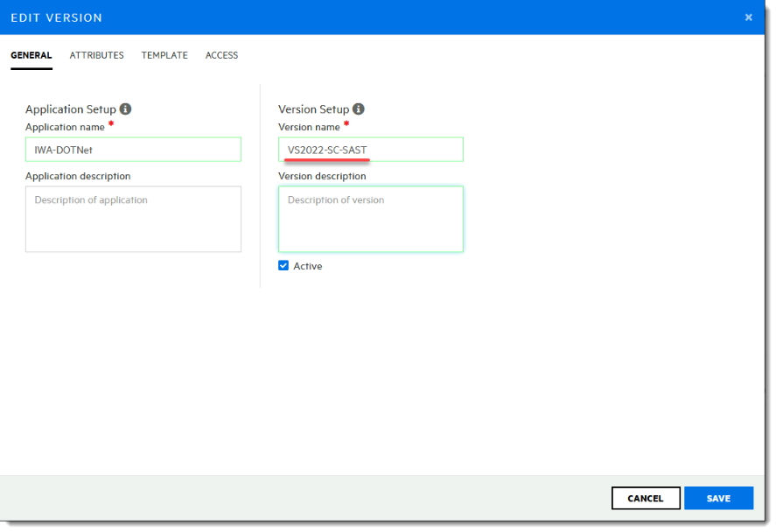Image resolution: width=776 pixels, height=532 pixels.
Task: Click the Version Setup info icon
Action: (x=359, y=109)
